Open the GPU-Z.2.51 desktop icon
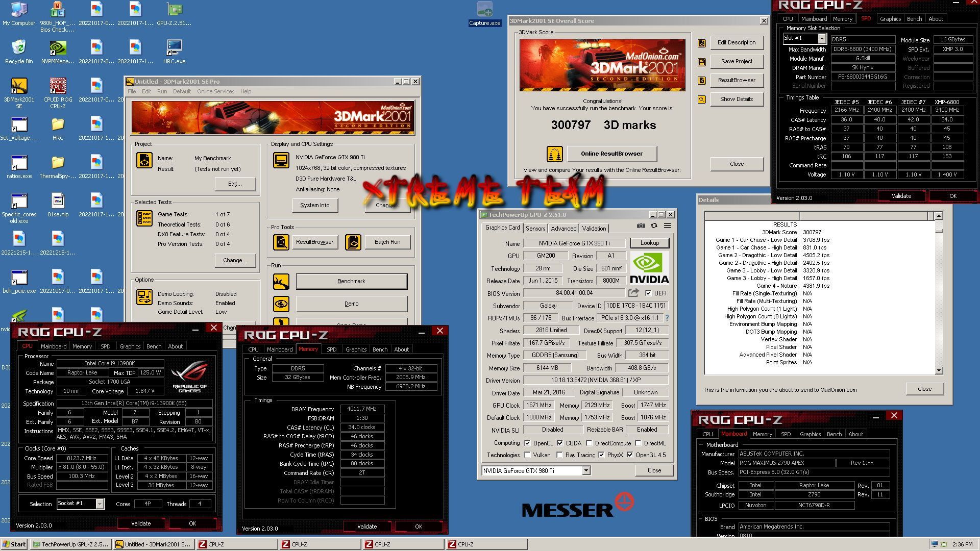The height and width of the screenshot is (551, 980). tap(174, 14)
